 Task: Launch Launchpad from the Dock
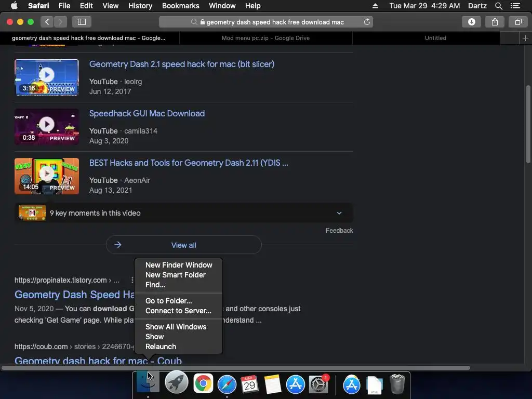pyautogui.click(x=177, y=383)
